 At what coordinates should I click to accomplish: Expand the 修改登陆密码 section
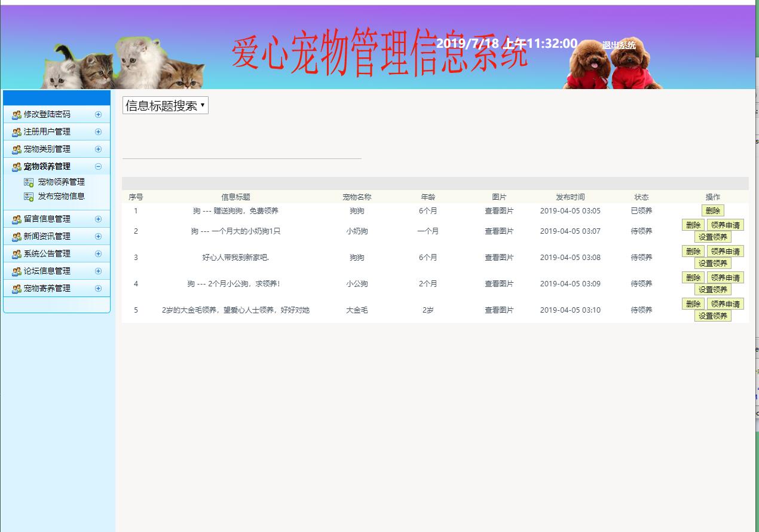[98, 115]
